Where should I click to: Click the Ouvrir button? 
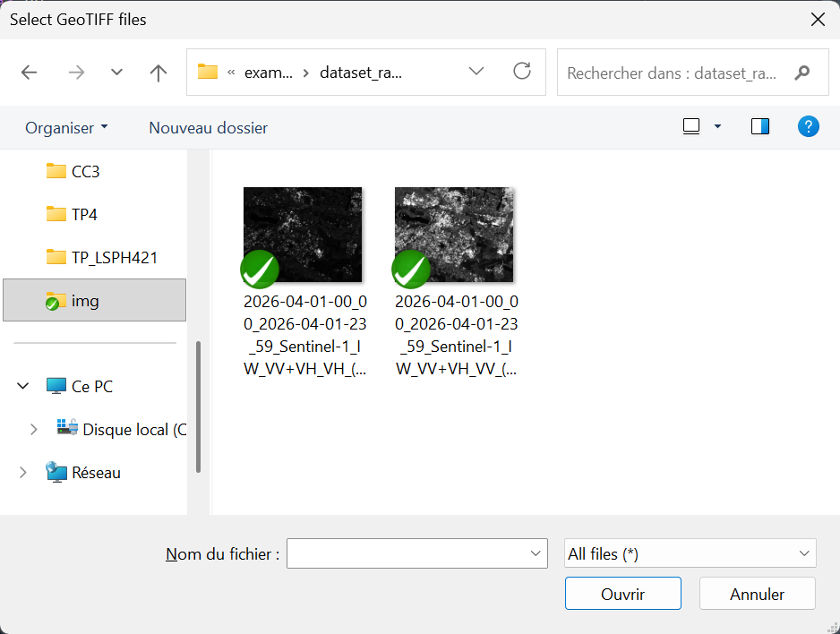click(x=622, y=593)
